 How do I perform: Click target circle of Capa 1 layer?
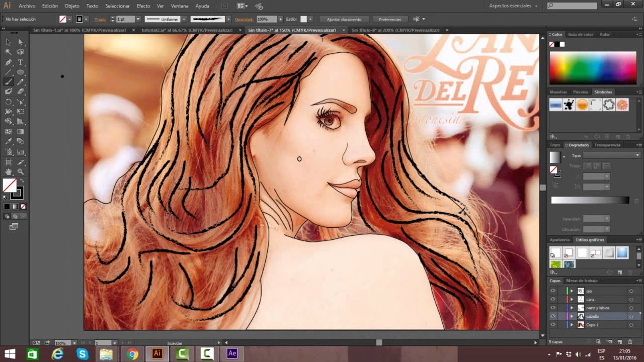[x=631, y=325]
